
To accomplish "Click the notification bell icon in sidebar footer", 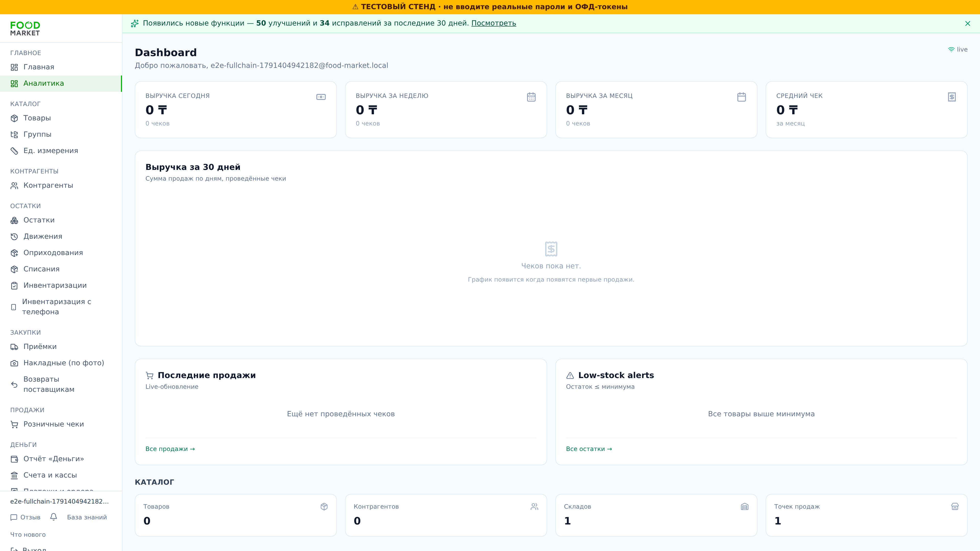I will (x=54, y=517).
